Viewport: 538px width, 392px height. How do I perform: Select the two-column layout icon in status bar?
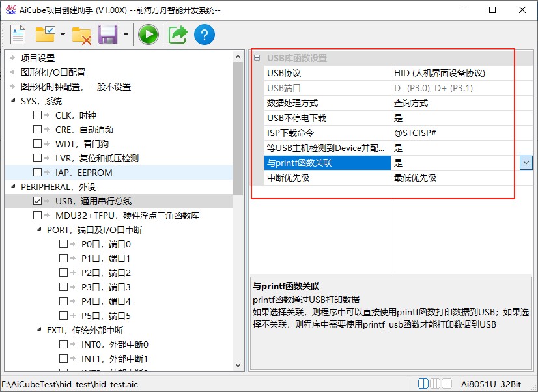[424, 384]
